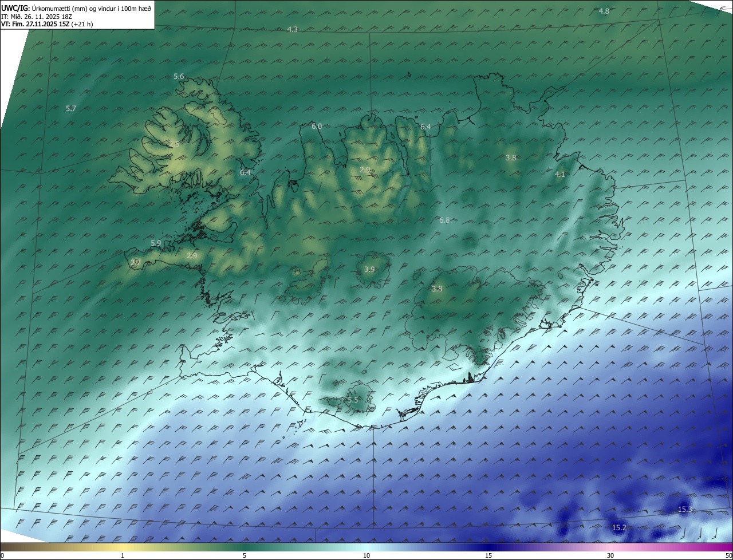Select the 2.6 value in the Westfjords
The width and height of the screenshot is (733, 560).
click(x=175, y=145)
